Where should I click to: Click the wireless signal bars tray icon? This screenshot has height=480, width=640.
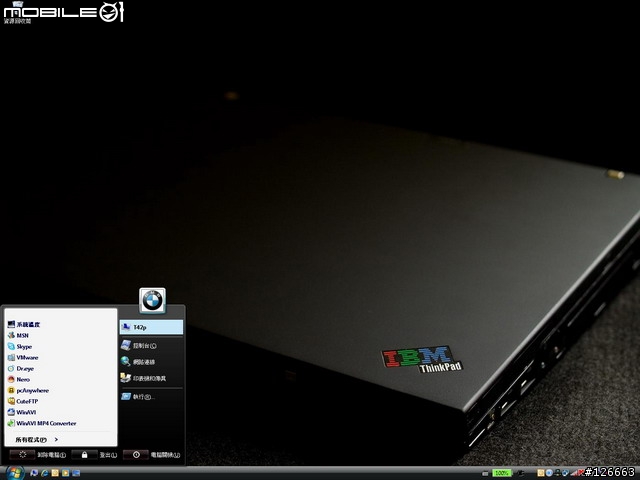pos(575,473)
